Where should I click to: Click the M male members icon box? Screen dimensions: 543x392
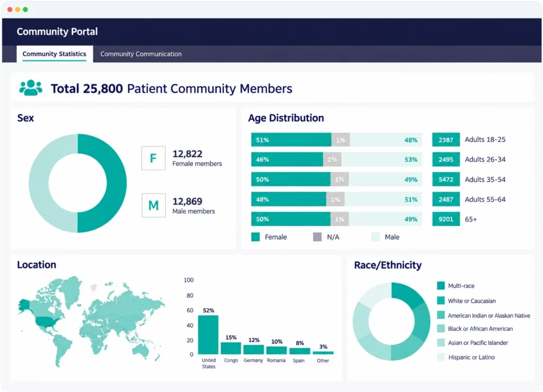pyautogui.click(x=153, y=205)
